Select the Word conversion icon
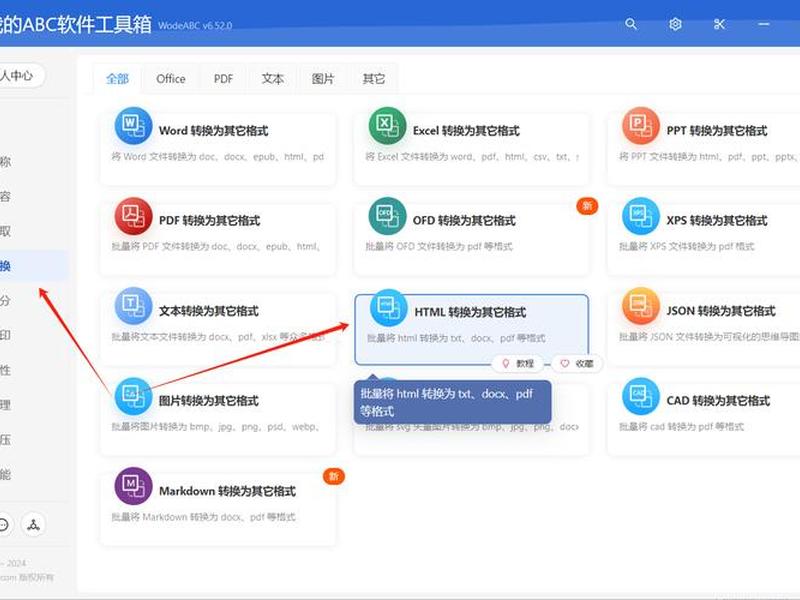The width and height of the screenshot is (800, 600). pos(133,126)
